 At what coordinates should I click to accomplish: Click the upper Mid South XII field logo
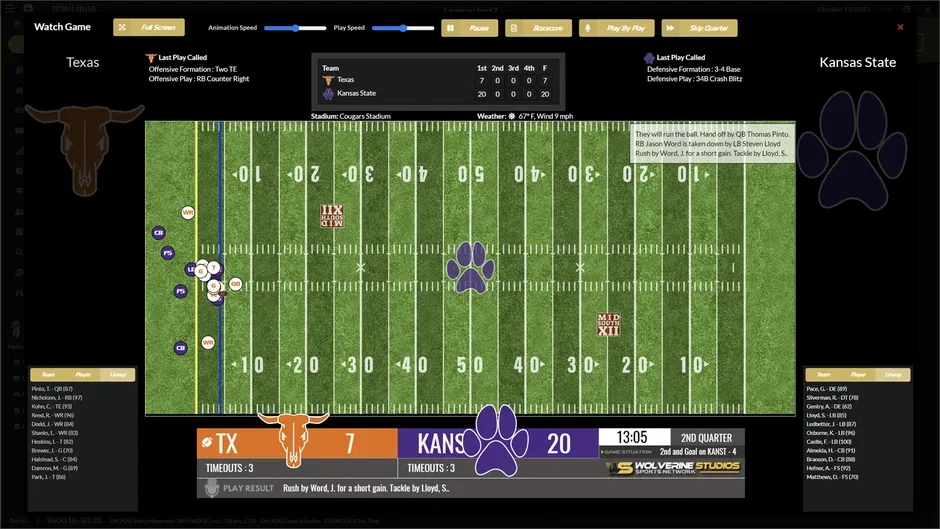coord(332,215)
